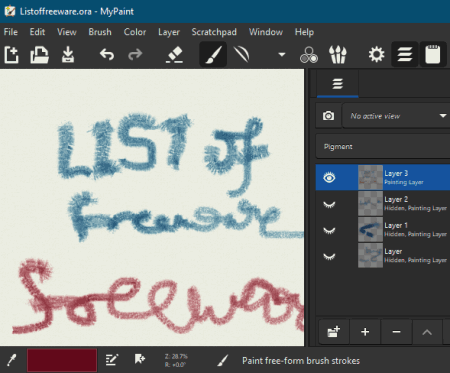Click the MyPaint app icon in title bar
This screenshot has height=373, width=450.
click(10, 11)
